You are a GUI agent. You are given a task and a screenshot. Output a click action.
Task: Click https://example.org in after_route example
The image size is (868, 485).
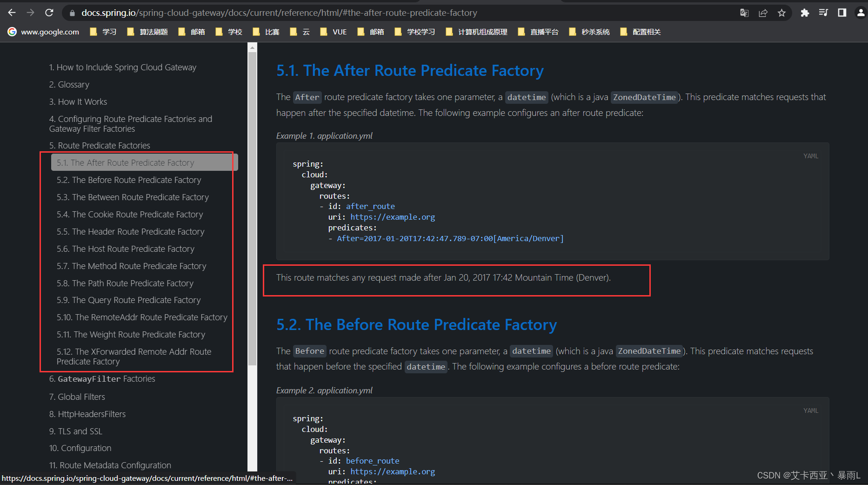click(393, 217)
